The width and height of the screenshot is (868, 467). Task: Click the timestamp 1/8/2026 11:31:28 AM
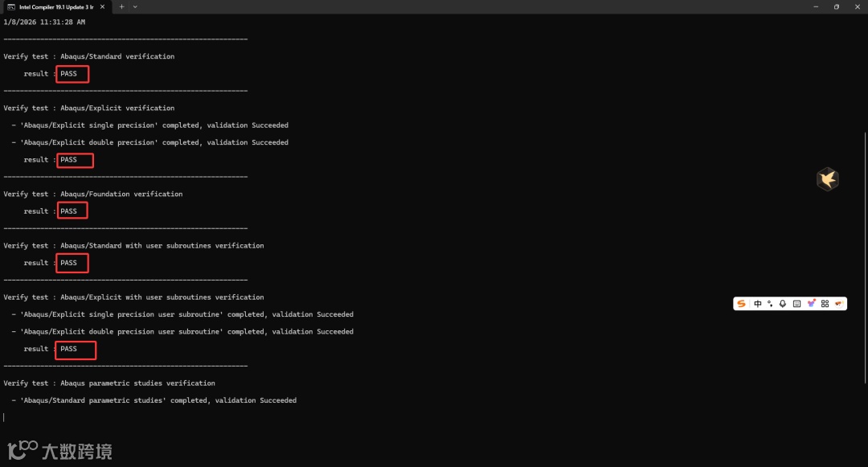[44, 23]
